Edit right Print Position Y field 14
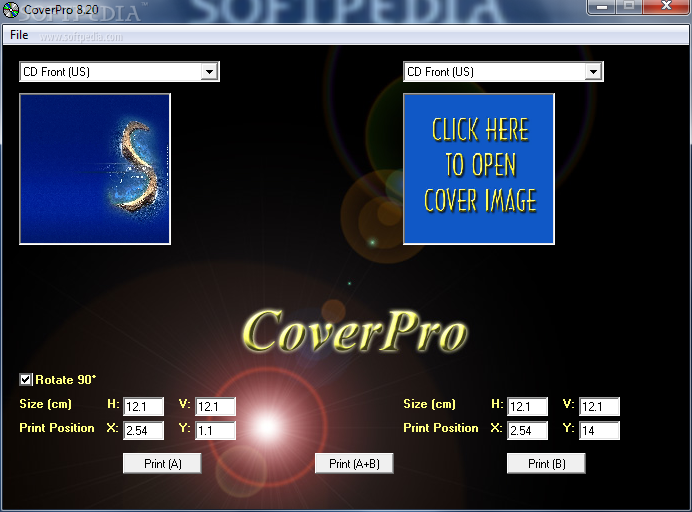The height and width of the screenshot is (512, 692). click(599, 430)
